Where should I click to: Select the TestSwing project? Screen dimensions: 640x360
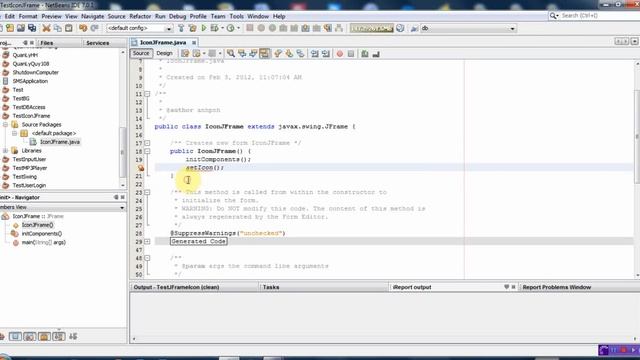click(x=24, y=177)
